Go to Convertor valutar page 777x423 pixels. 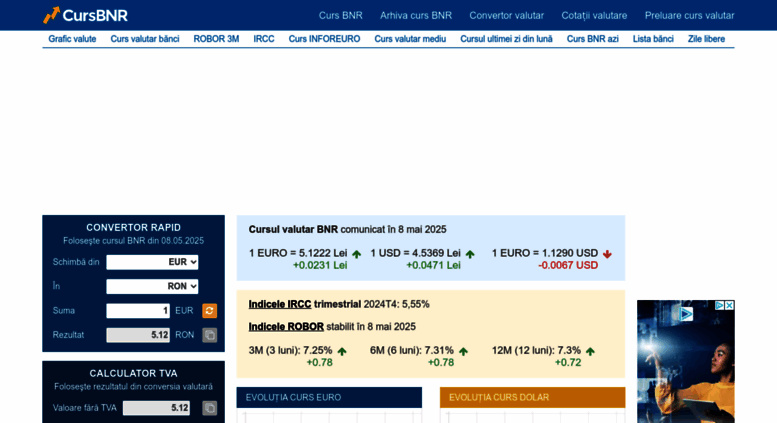[x=506, y=15]
